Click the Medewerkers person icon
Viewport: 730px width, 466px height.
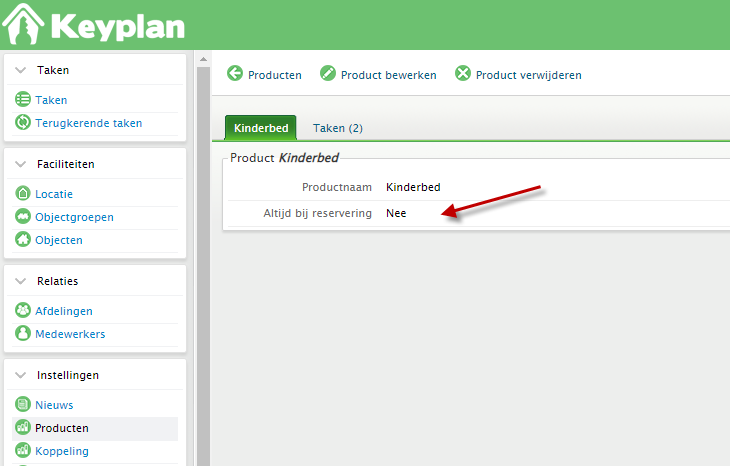point(23,333)
